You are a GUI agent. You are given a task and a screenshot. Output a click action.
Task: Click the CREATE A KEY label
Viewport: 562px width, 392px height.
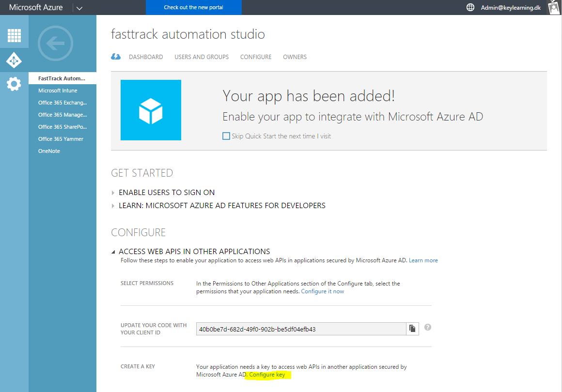(x=138, y=366)
